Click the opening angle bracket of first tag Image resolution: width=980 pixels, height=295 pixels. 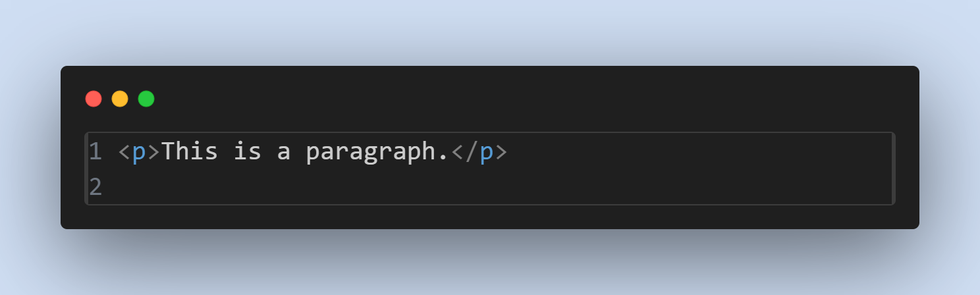click(x=124, y=153)
